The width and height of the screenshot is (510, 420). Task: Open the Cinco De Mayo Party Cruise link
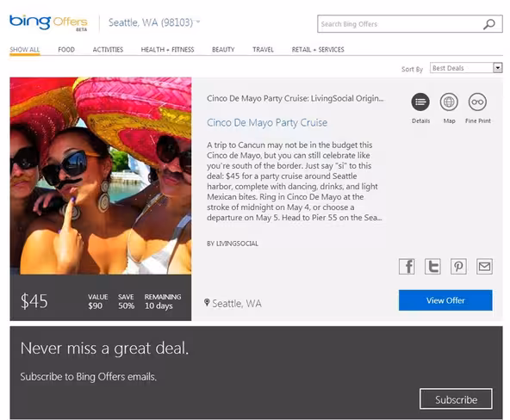(267, 123)
